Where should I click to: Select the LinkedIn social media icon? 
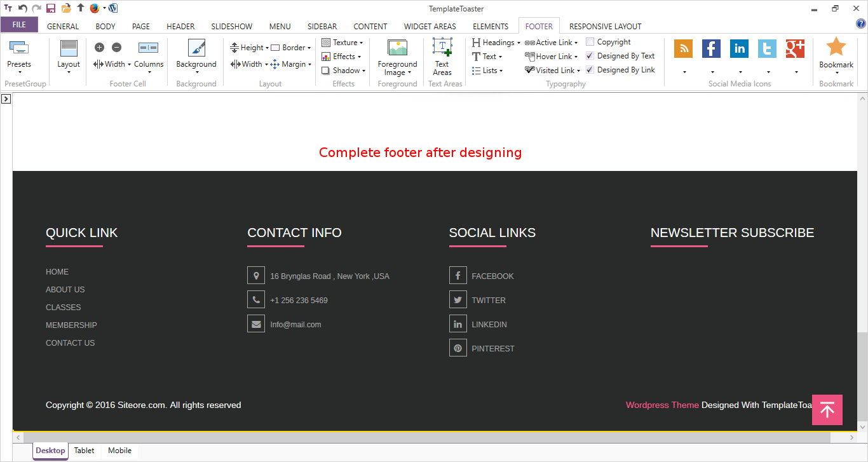pyautogui.click(x=739, y=49)
